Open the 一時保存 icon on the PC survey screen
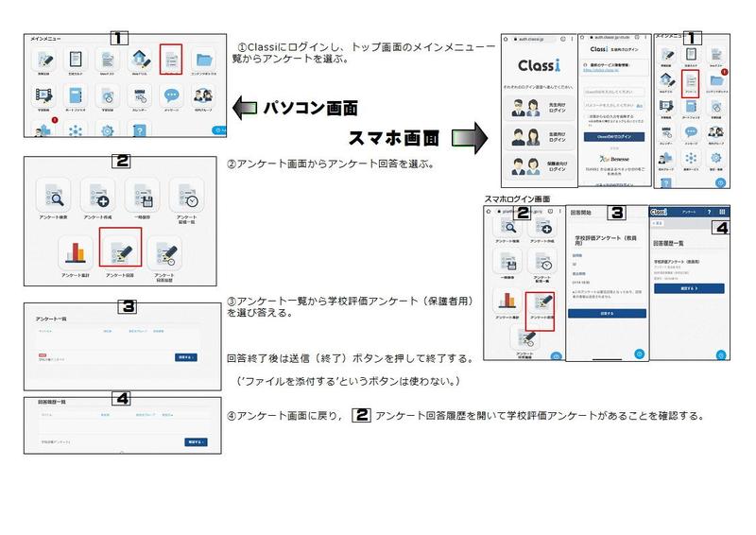This screenshot has height=535, width=756. (x=143, y=196)
